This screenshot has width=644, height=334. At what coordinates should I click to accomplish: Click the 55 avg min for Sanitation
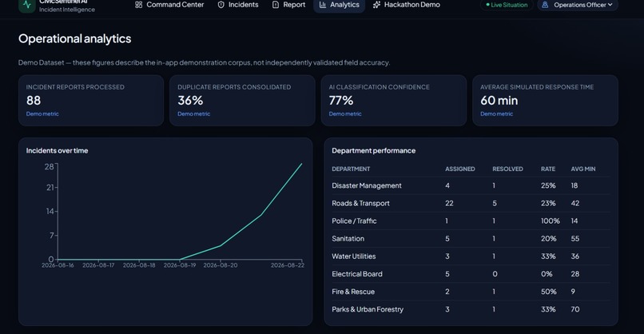[575, 239]
